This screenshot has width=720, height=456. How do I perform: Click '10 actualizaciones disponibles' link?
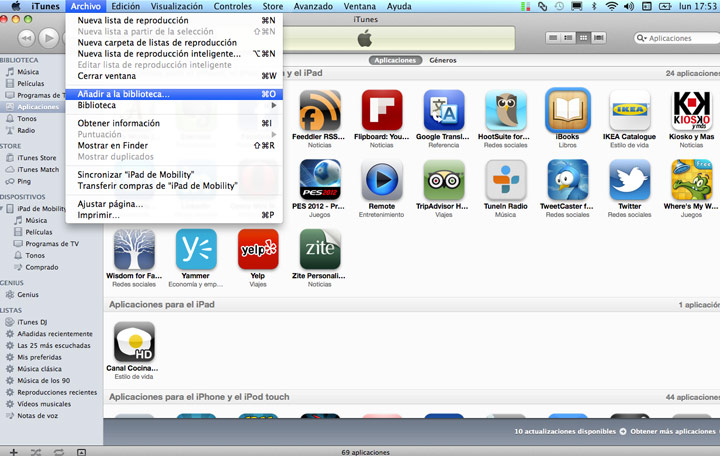(564, 431)
